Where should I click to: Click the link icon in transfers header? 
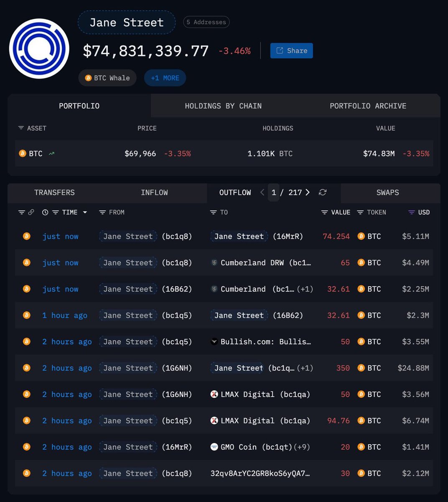point(31,213)
